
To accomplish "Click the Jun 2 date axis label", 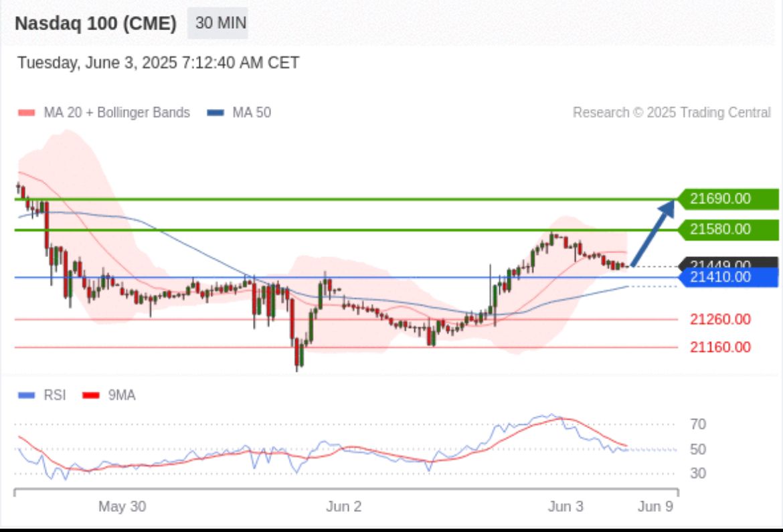I will pyautogui.click(x=343, y=507).
